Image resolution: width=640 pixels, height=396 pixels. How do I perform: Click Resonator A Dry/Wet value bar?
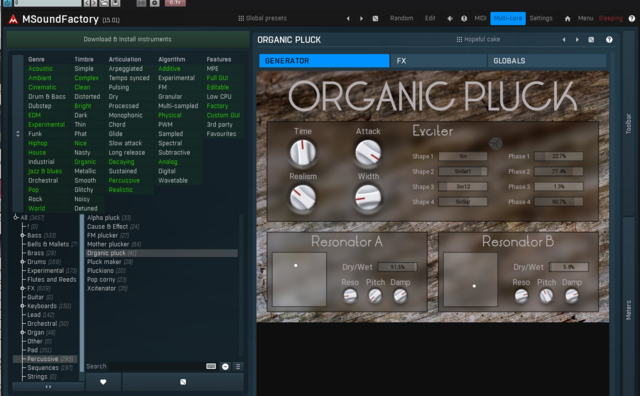point(398,267)
